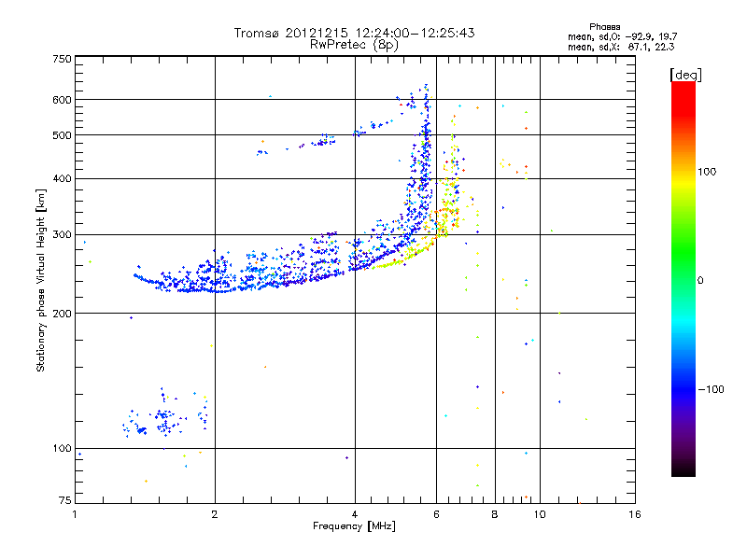The width and height of the screenshot is (747, 560).
Task: Click the 'mean, sd,O: -92.9, 19.7' statistic
Action: (x=622, y=36)
